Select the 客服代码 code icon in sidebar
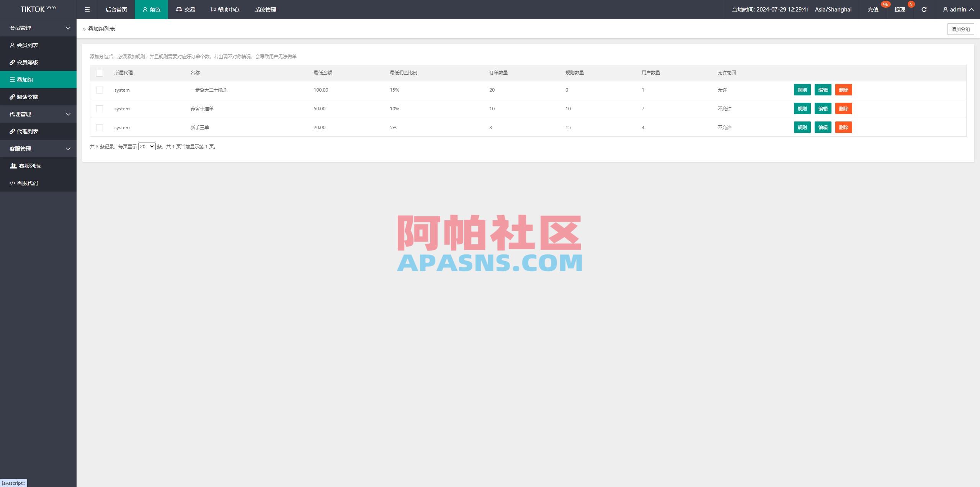980x487 pixels. 12,183
